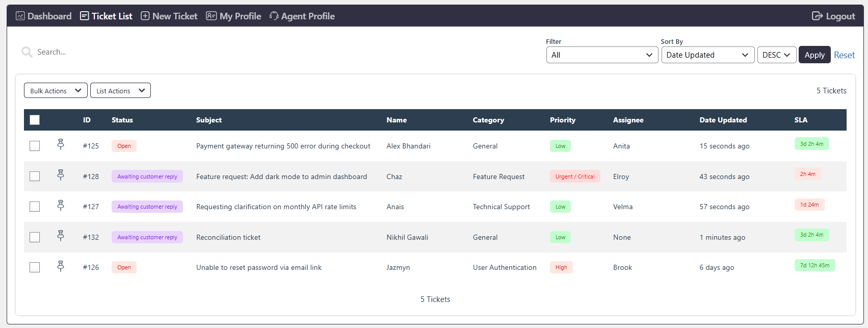The image size is (868, 328).
Task: Click the 7d 12h 45m SLA badge
Action: [814, 265]
